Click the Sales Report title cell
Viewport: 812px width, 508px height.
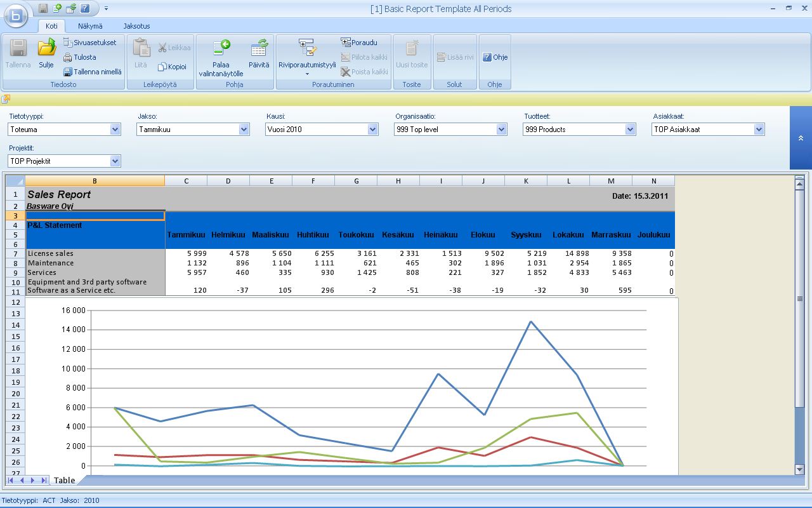pyautogui.click(x=60, y=194)
